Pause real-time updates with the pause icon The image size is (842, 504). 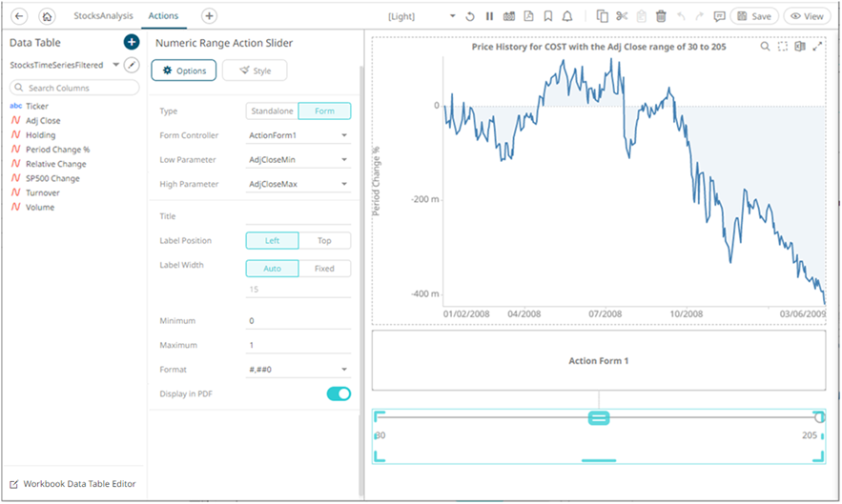[x=489, y=16]
